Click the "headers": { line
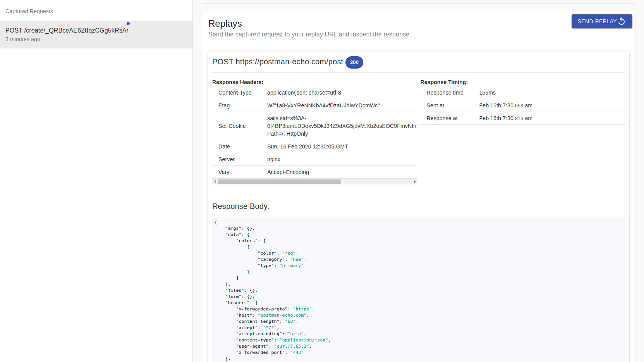Image resolution: width=644 pixels, height=362 pixels. click(x=242, y=303)
